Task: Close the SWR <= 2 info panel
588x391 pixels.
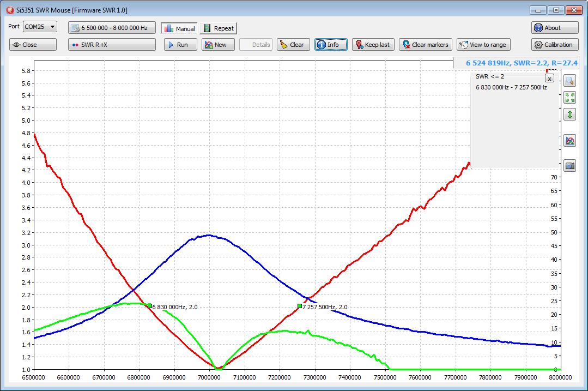Action: click(549, 79)
